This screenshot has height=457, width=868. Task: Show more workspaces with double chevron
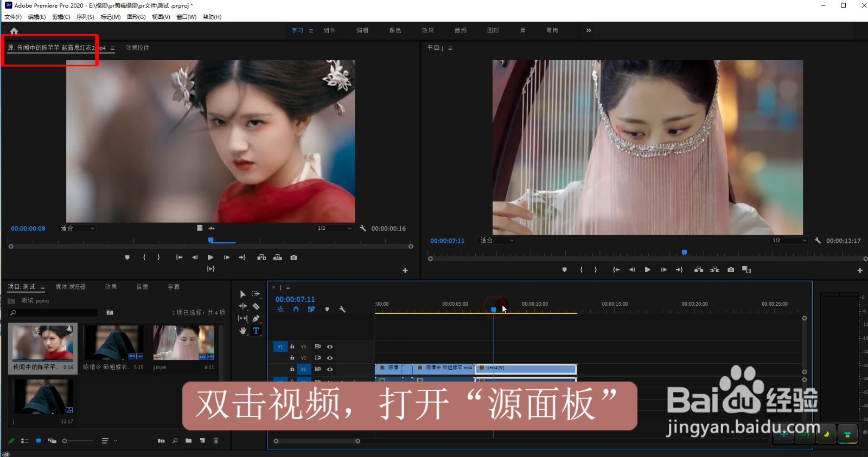point(589,30)
